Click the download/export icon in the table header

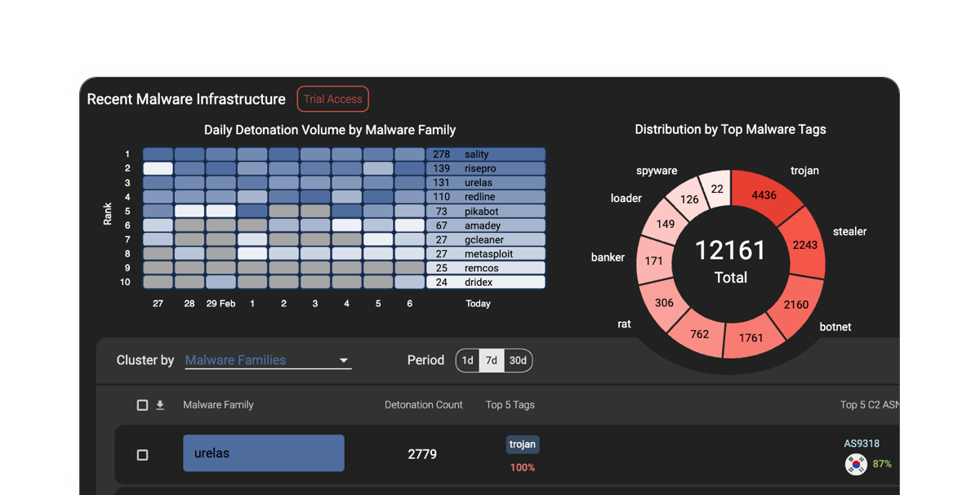pyautogui.click(x=161, y=404)
